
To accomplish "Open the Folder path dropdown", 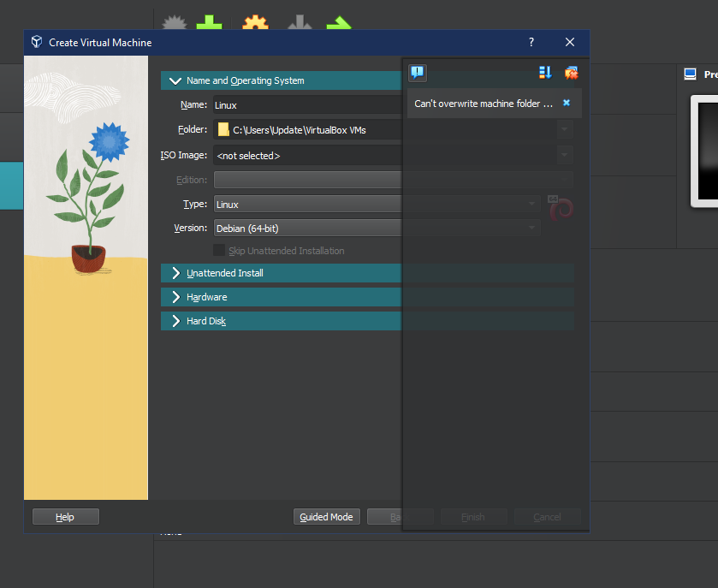I will (565, 129).
